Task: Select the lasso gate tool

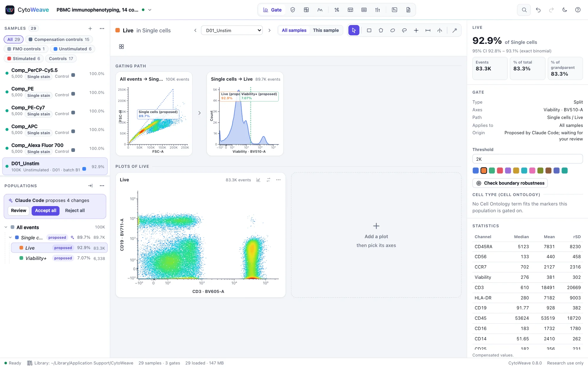Action: 404,30
